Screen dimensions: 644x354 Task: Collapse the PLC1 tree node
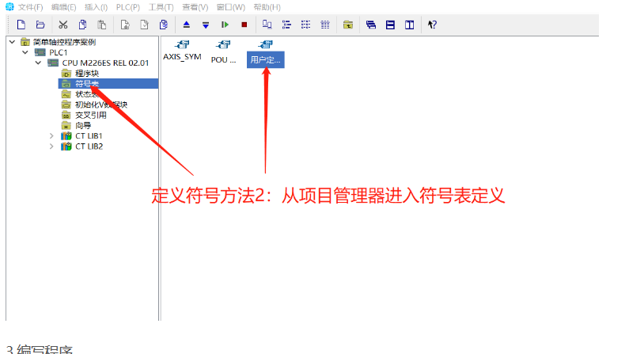25,52
